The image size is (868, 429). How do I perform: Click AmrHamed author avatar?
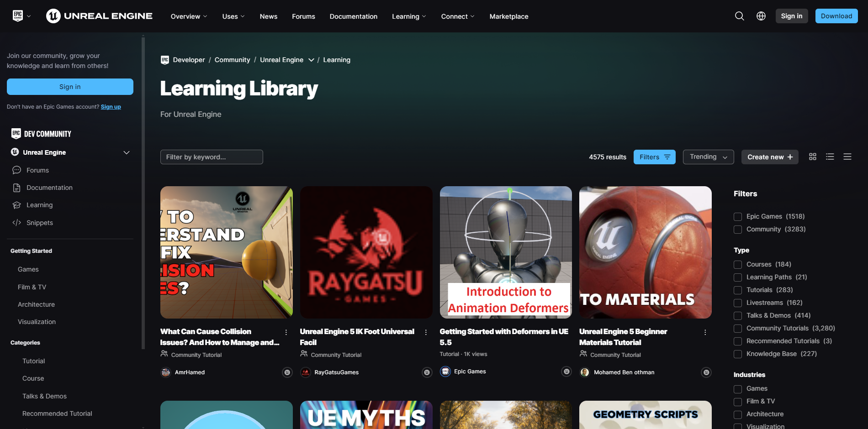pyautogui.click(x=166, y=372)
